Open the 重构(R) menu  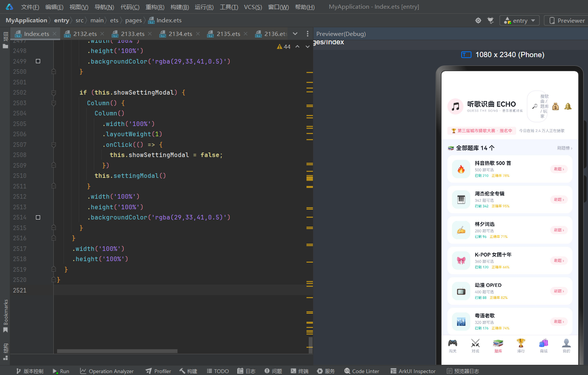tap(155, 7)
